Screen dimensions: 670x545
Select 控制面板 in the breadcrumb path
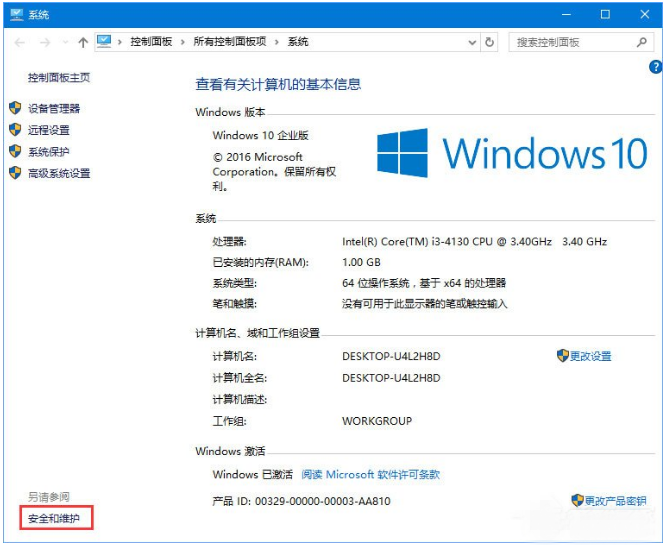(x=151, y=42)
